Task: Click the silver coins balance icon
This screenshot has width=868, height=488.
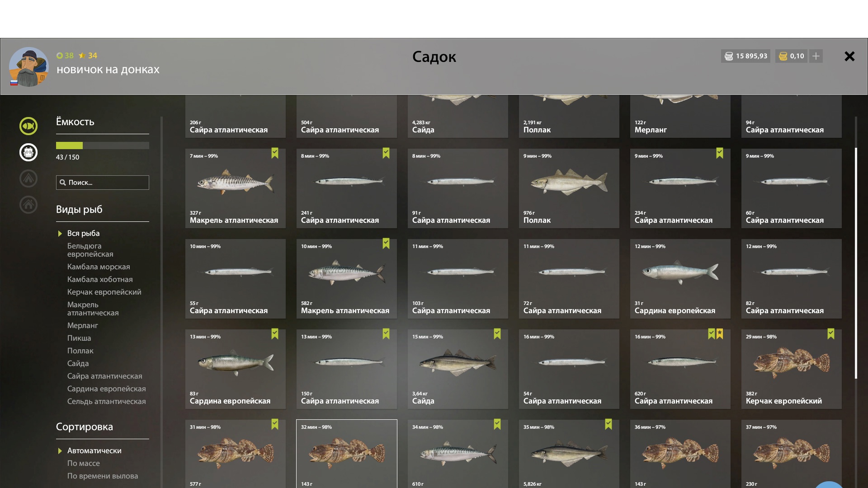Action: tap(729, 56)
